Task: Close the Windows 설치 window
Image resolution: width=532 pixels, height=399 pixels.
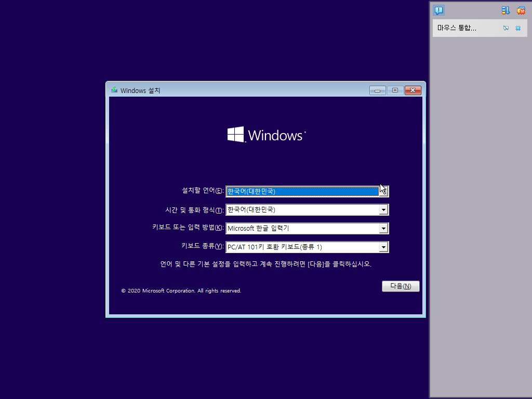Action: point(413,90)
